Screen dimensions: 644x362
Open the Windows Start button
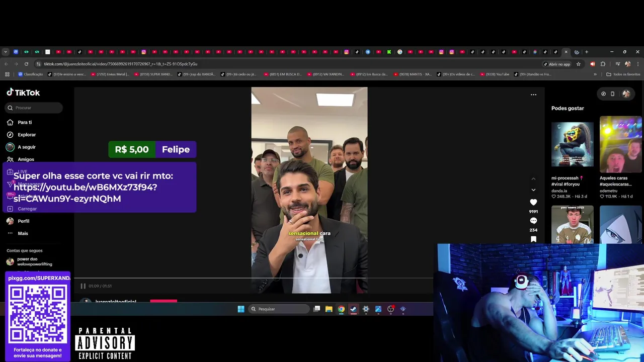click(241, 309)
